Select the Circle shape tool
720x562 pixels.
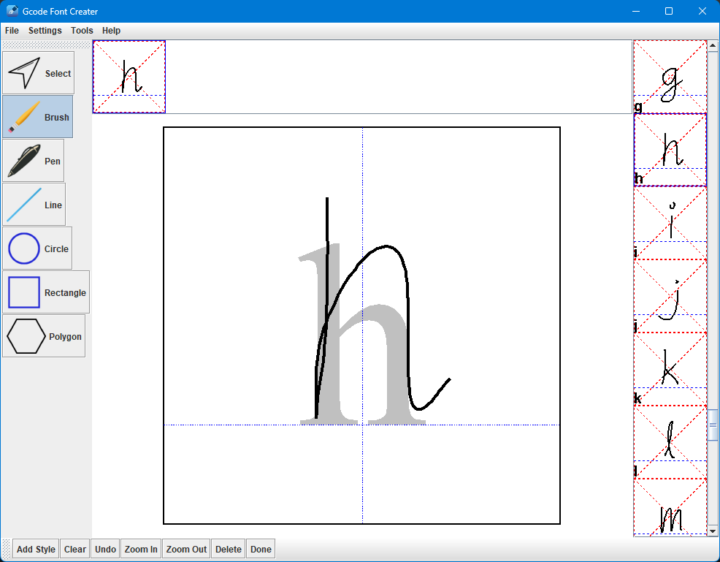click(x=37, y=248)
